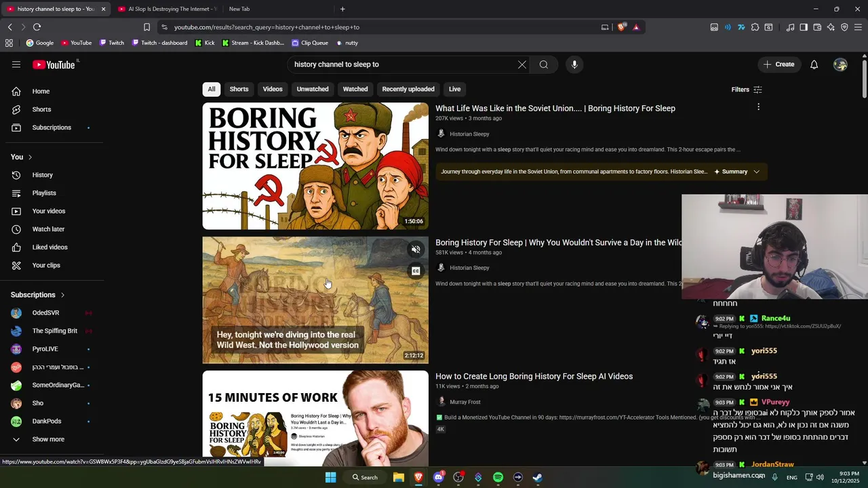Select the Unwatched filter chip
The height and width of the screenshot is (488, 868).
313,89
